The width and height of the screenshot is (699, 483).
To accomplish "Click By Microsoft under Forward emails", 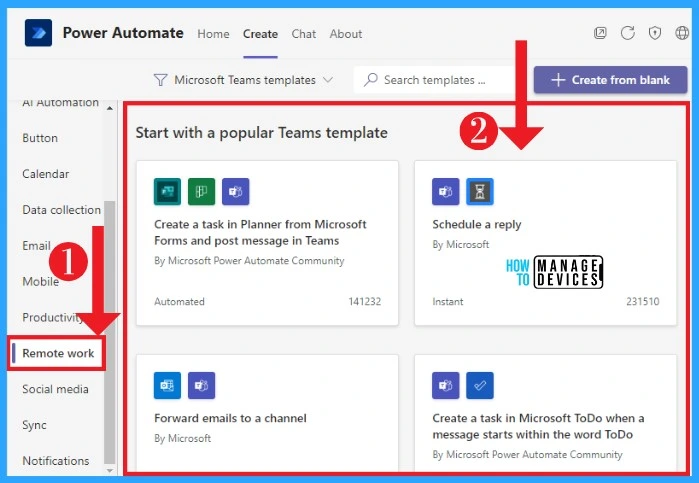I will click(x=182, y=438).
